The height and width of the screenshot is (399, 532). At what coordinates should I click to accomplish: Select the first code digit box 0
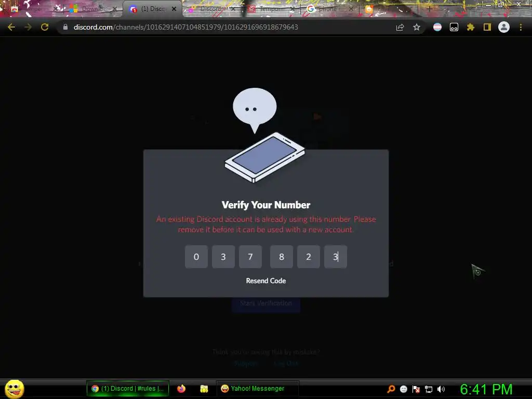196,257
